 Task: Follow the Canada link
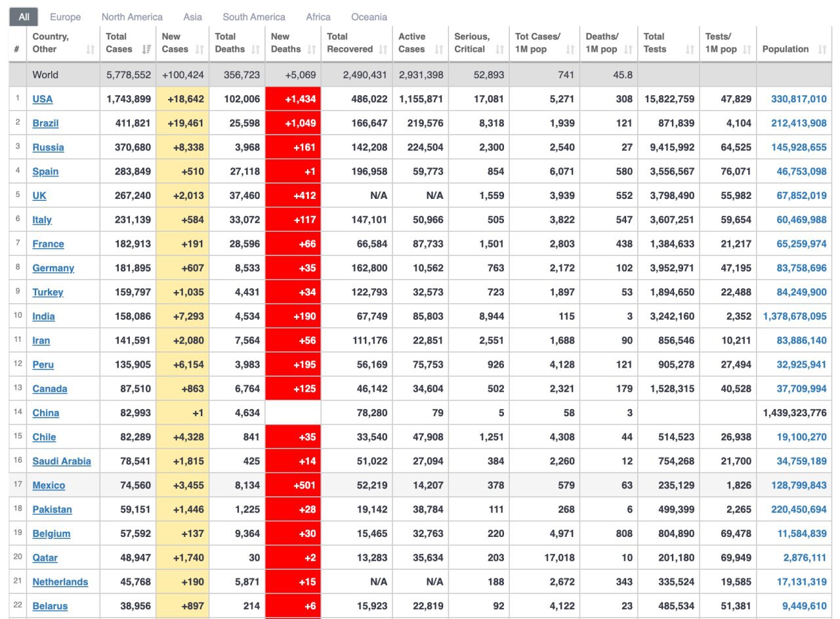[50, 389]
